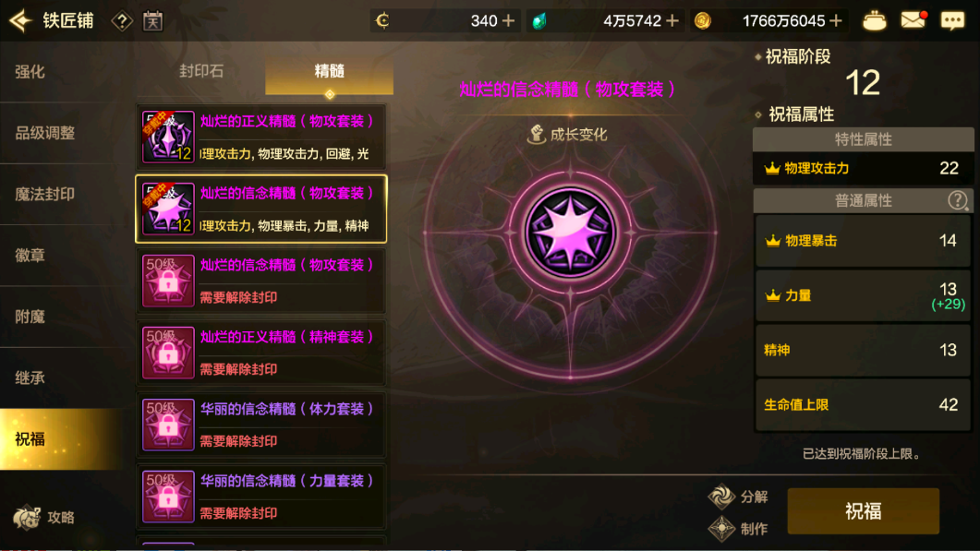Click the 普通属性 question mark help icon

[957, 200]
